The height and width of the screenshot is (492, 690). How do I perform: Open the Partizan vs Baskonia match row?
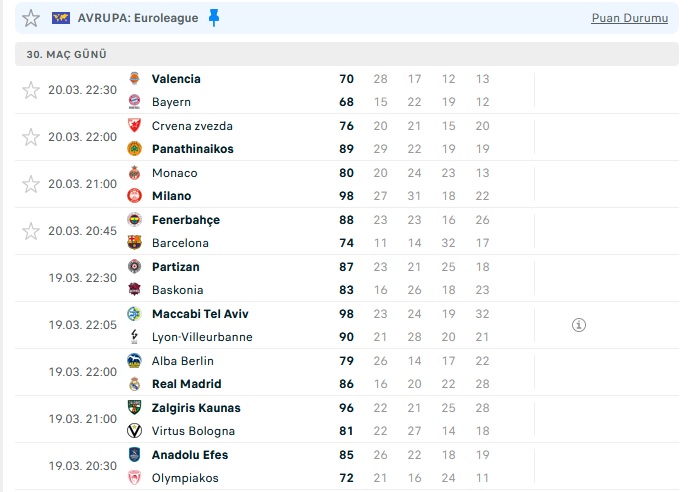coord(347,278)
